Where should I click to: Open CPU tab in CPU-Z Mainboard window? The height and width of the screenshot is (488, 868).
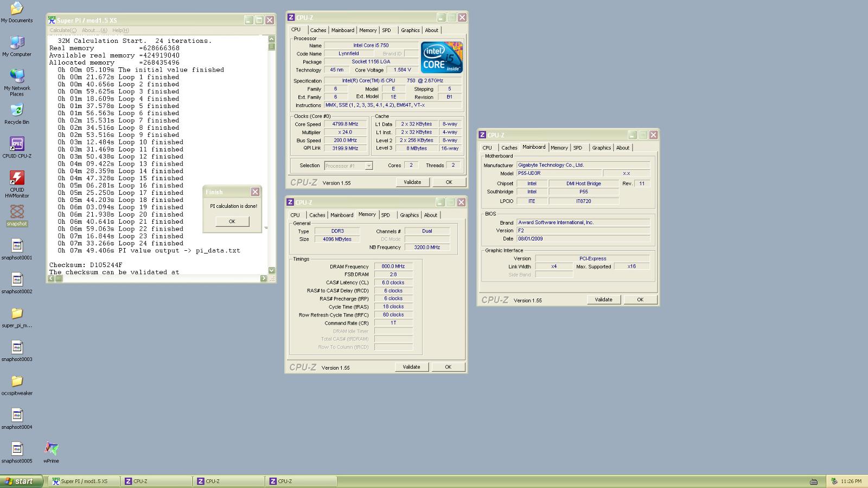click(487, 148)
